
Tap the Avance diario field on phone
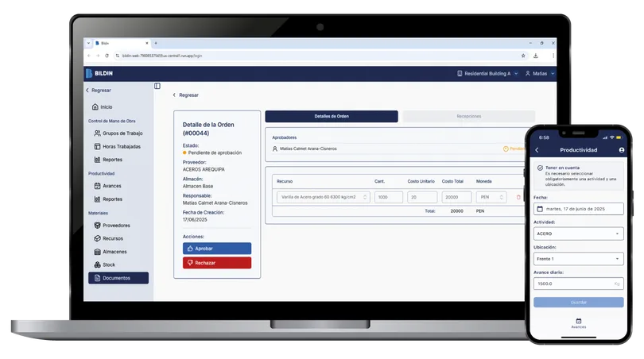[x=578, y=284]
